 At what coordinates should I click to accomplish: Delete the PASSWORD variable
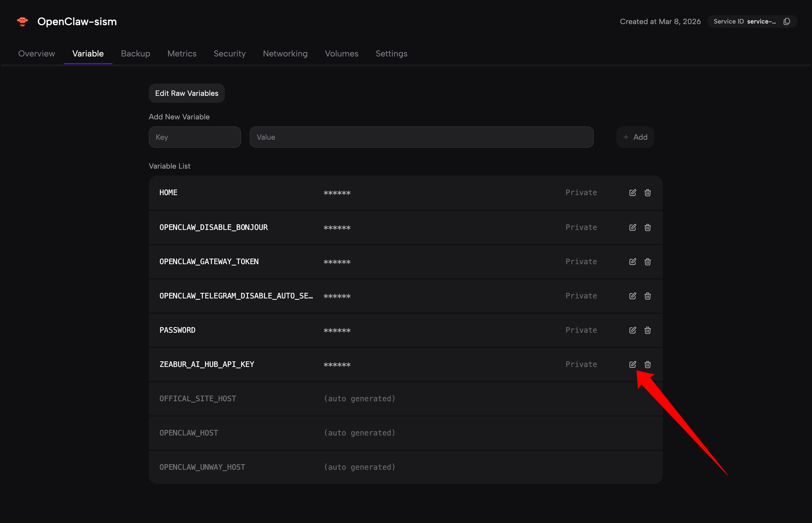coord(648,330)
